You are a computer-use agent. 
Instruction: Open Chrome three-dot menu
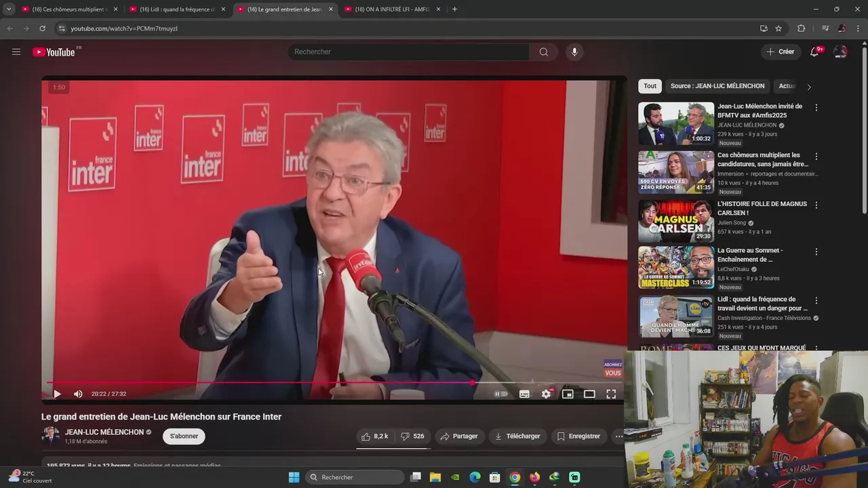tap(859, 28)
